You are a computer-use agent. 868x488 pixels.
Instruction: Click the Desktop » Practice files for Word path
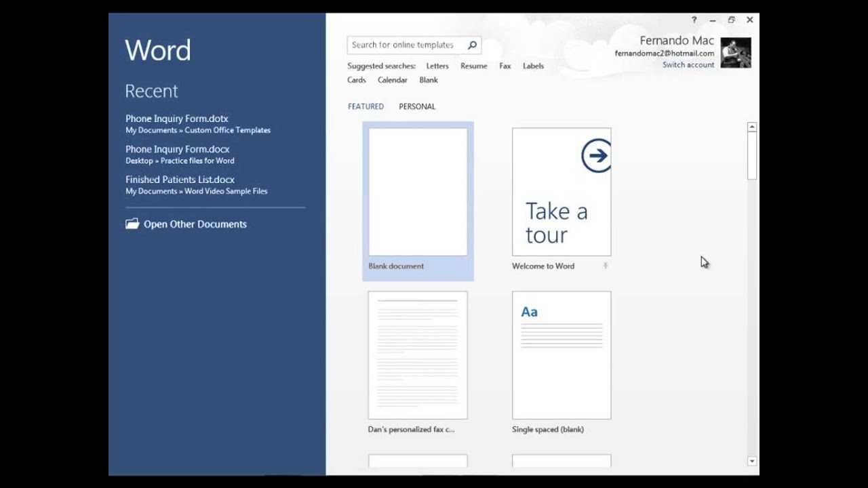180,161
